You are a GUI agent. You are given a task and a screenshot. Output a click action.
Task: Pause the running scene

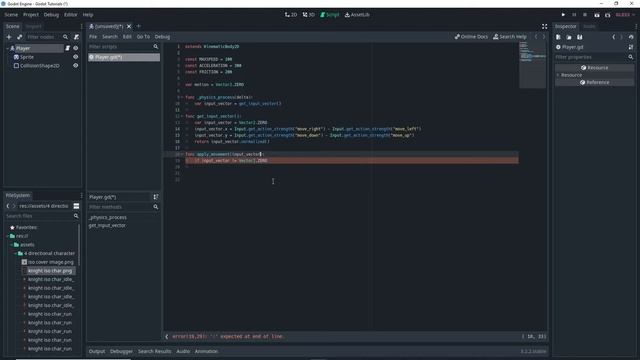(574, 15)
